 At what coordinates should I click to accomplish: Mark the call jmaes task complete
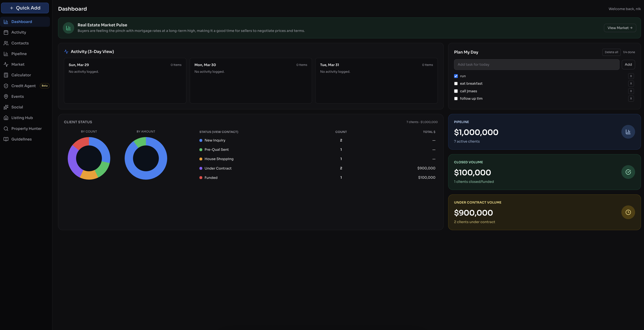[456, 91]
